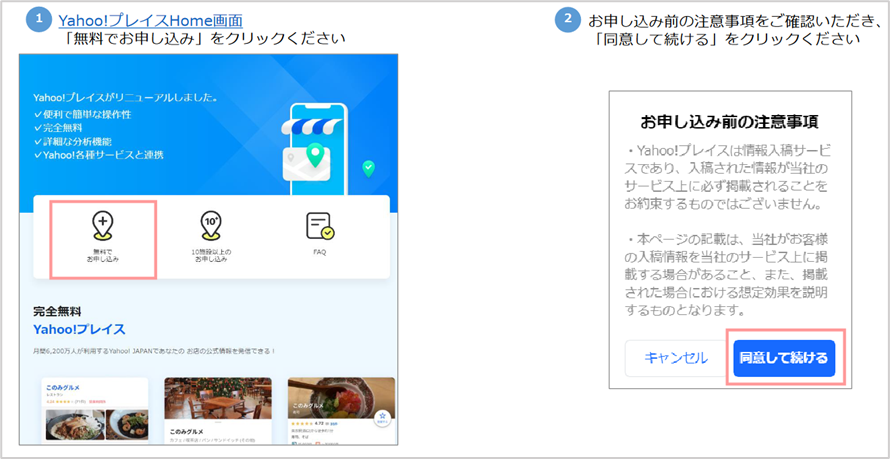Click the smartphone shop illustration in banner
The height and width of the screenshot is (459, 890).
316,149
